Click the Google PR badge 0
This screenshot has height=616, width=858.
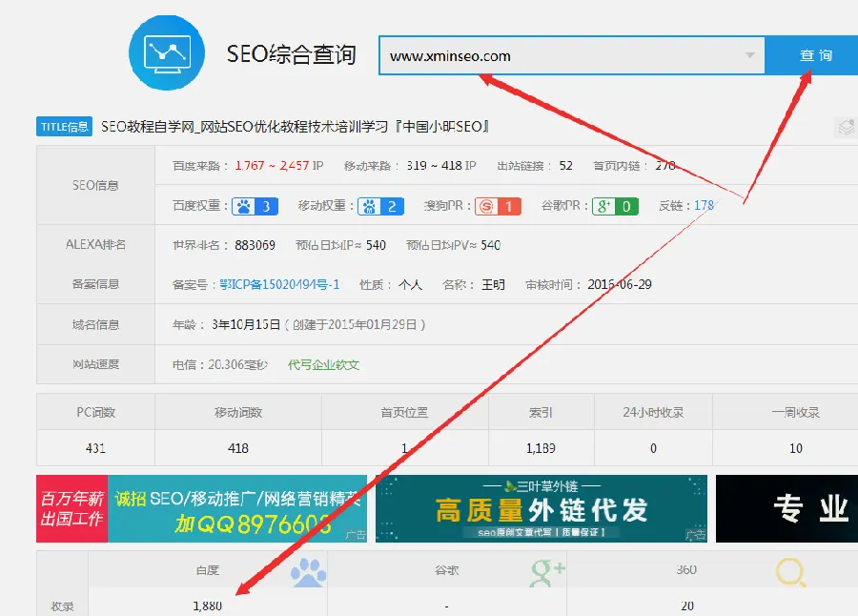tap(615, 206)
